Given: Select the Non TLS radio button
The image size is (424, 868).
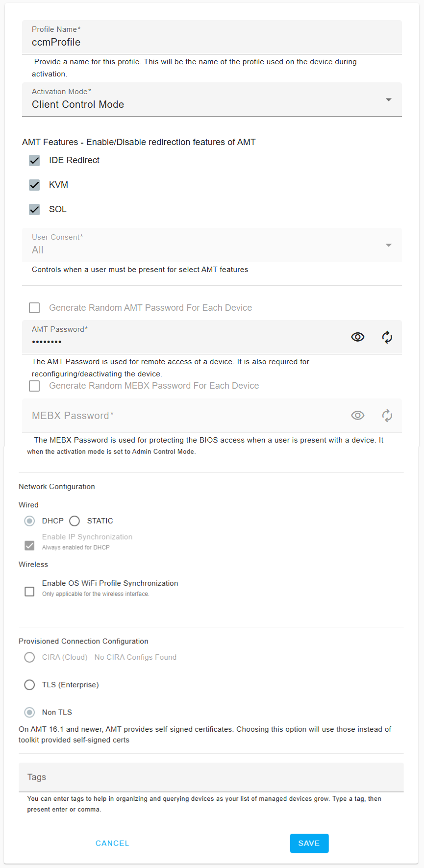Looking at the screenshot, I should click(x=29, y=712).
